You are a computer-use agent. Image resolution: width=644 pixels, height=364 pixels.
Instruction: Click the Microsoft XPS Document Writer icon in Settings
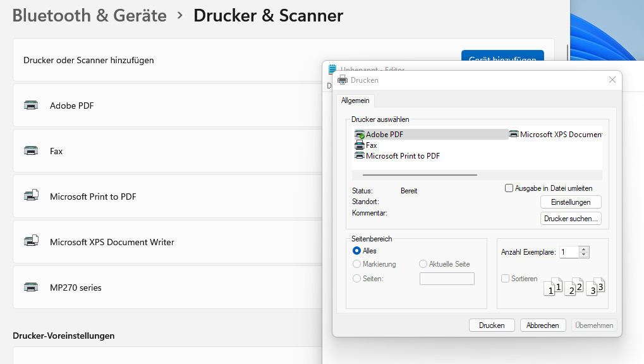click(x=31, y=241)
